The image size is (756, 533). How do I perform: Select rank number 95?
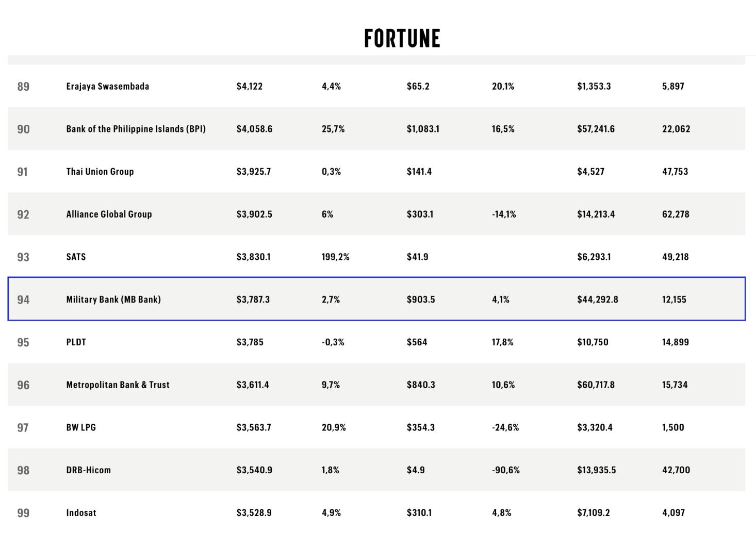point(23,343)
